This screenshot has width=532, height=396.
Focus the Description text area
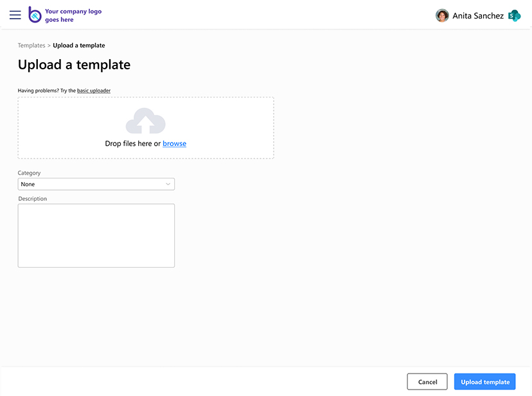click(96, 235)
